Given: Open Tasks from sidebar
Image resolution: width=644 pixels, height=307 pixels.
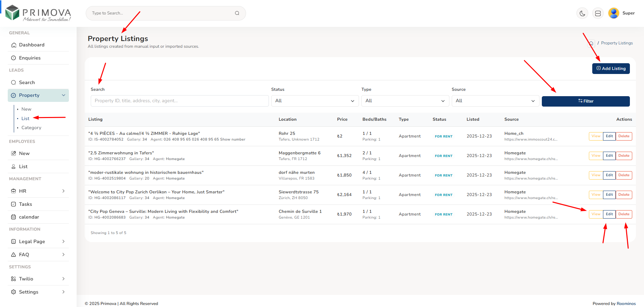Looking at the screenshot, I should tap(26, 204).
